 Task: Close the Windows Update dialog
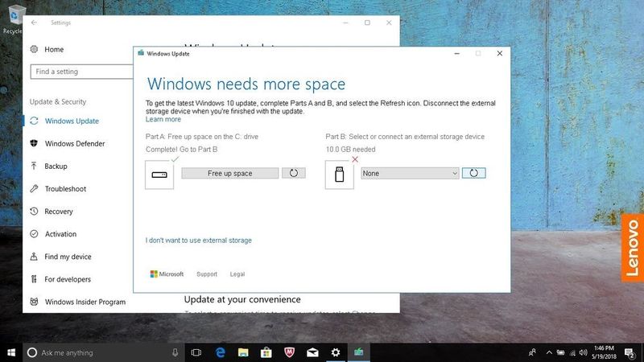(499, 53)
